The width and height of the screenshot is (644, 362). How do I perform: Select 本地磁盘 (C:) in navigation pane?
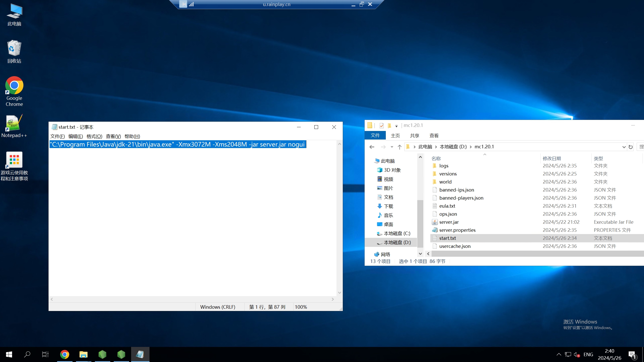tap(397, 233)
